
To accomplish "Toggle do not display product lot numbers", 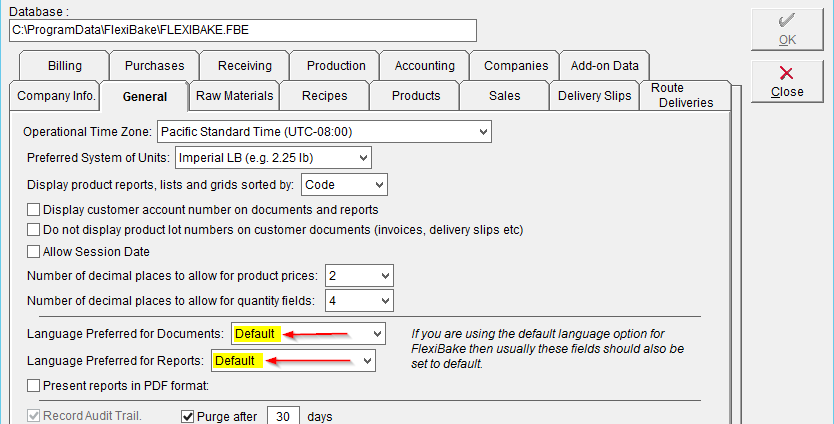I will [x=34, y=230].
